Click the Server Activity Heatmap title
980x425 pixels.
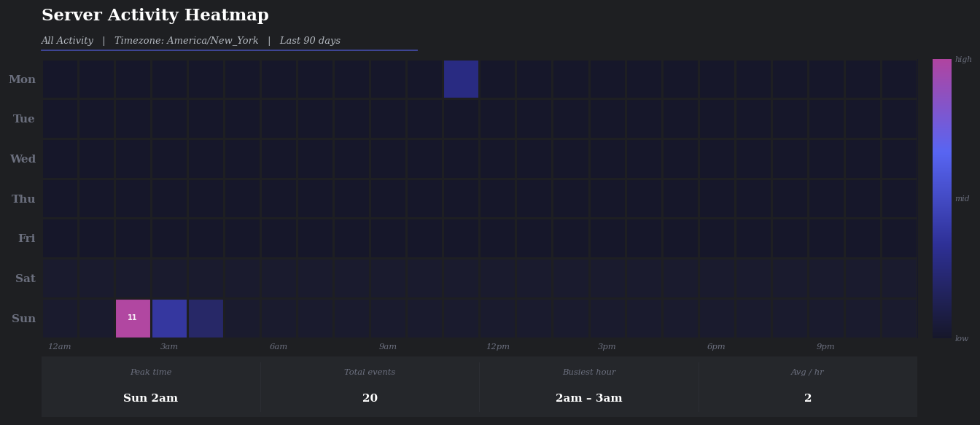point(155,15)
